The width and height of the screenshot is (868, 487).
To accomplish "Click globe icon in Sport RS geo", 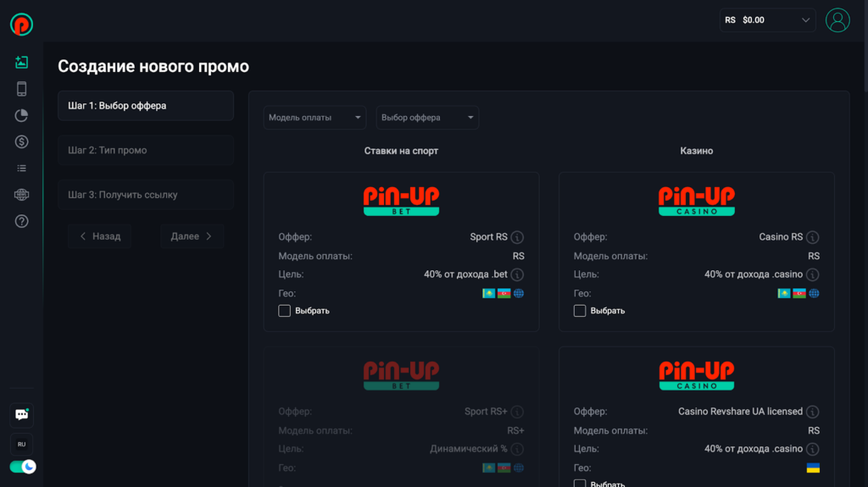I will coord(519,293).
